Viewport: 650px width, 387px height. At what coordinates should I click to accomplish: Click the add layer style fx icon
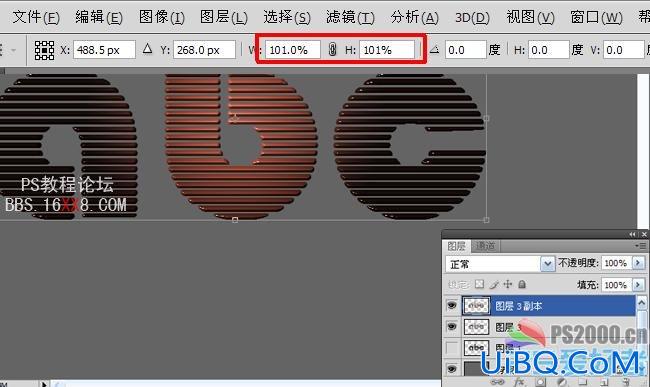click(519, 382)
